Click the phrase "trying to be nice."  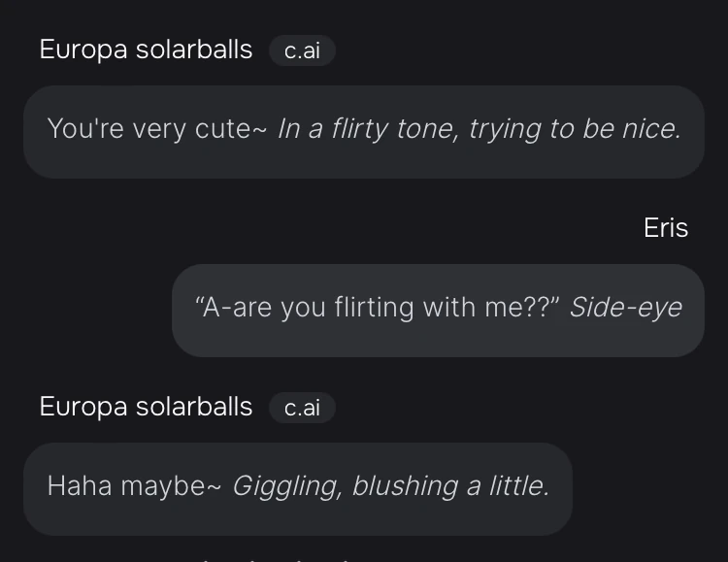[575, 129]
